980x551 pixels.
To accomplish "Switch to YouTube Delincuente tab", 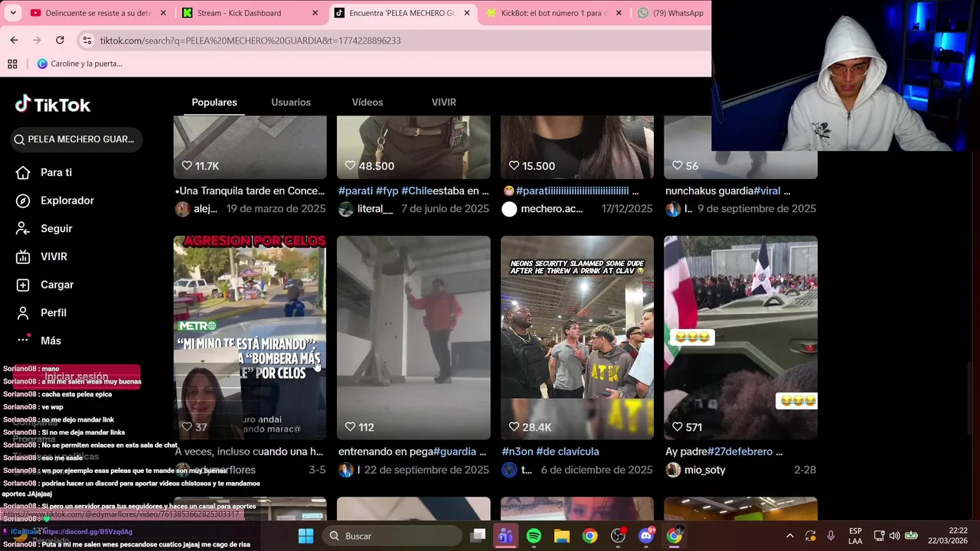I will (x=98, y=13).
